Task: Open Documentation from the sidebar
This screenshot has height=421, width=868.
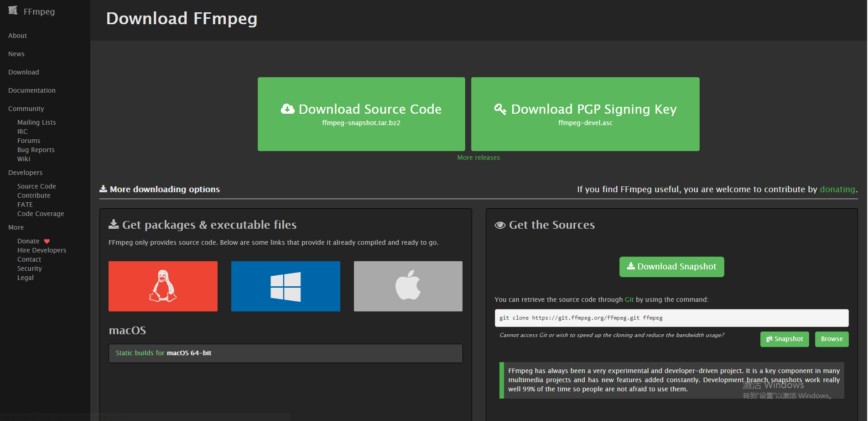Action: [x=32, y=90]
